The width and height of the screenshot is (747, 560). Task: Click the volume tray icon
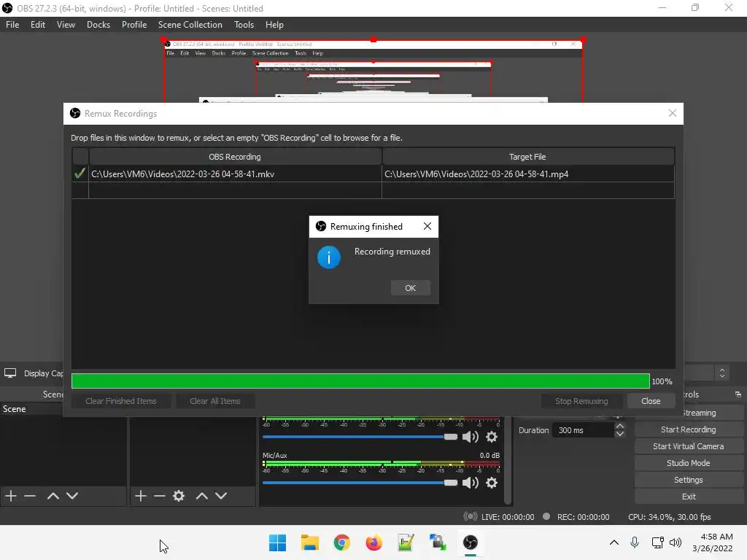point(675,542)
